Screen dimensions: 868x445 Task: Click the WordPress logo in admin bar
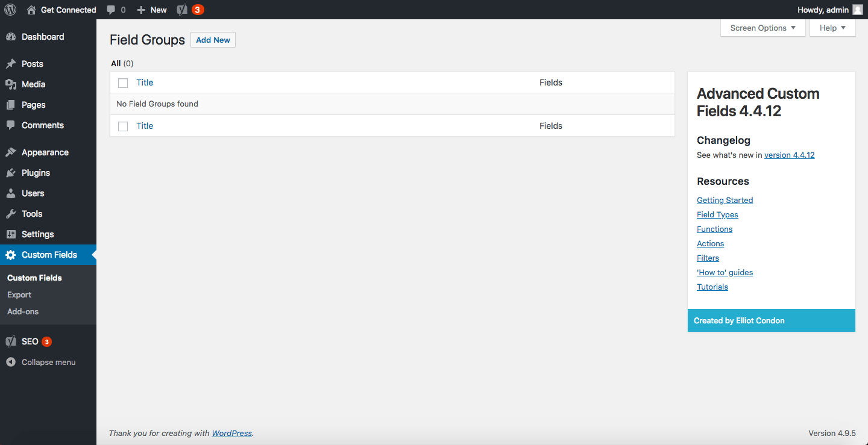[x=10, y=10]
